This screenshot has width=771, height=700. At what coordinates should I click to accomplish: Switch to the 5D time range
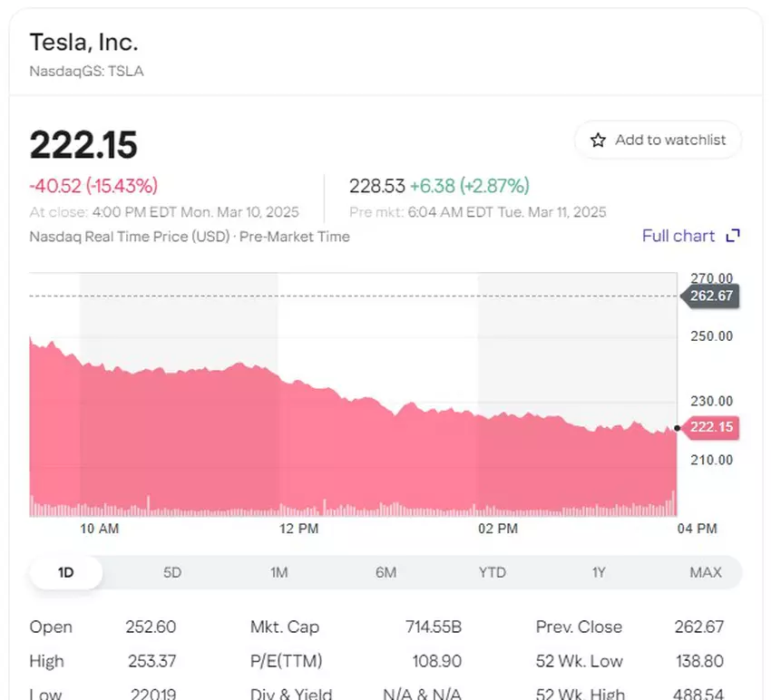coord(172,572)
